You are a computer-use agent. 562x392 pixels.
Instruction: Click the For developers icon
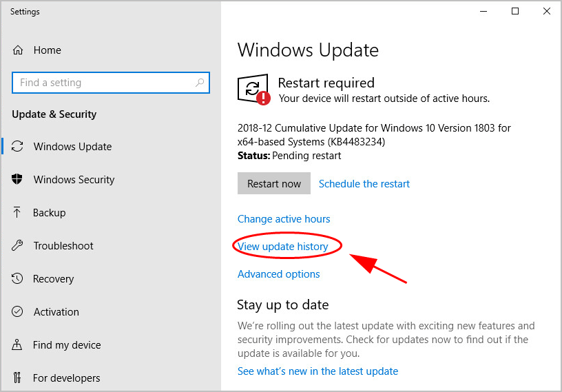(x=18, y=378)
